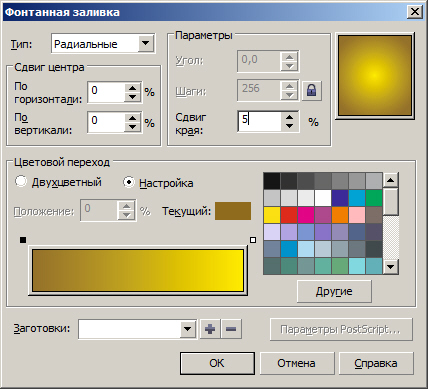Add preset with the plus icon
Image resolution: width=428 pixels, height=389 pixels.
210,329
